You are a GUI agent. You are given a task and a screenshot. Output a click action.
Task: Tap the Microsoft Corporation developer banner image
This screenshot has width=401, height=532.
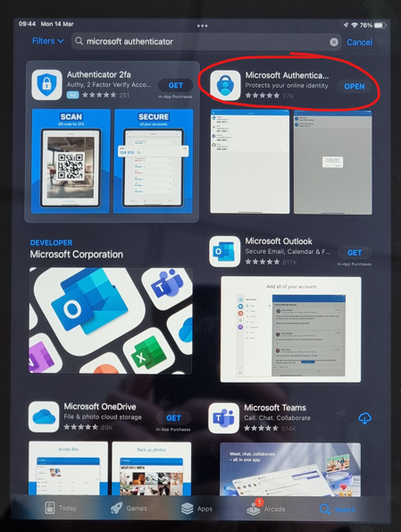pyautogui.click(x=111, y=321)
